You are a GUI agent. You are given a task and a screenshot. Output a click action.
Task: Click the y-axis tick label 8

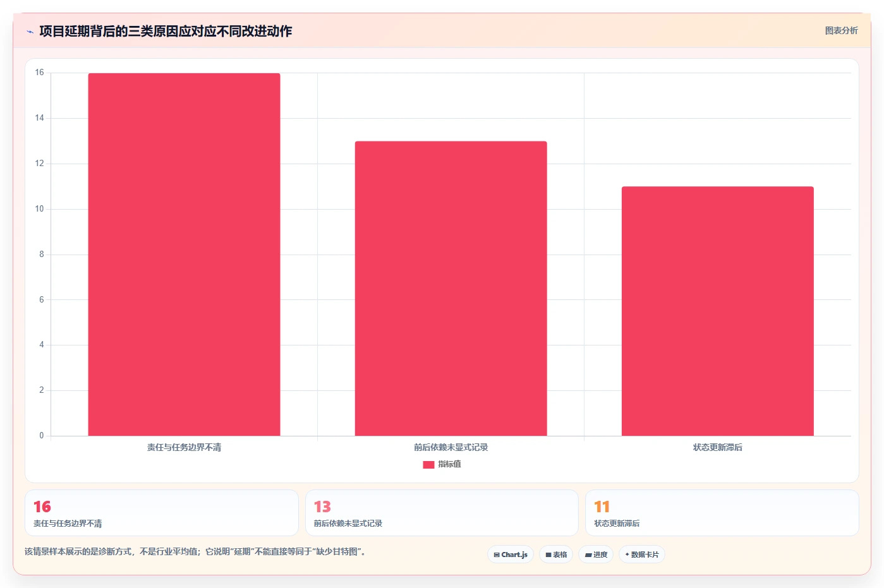42,255
